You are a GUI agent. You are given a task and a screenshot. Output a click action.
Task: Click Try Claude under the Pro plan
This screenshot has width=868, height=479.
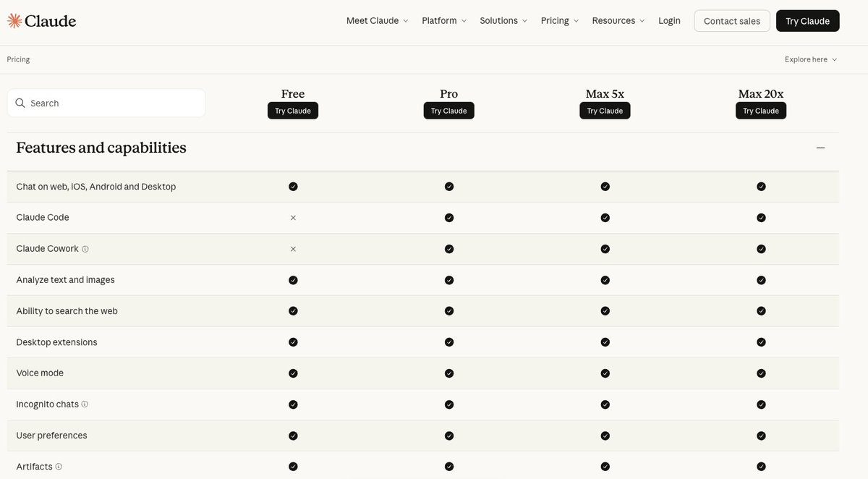click(449, 111)
